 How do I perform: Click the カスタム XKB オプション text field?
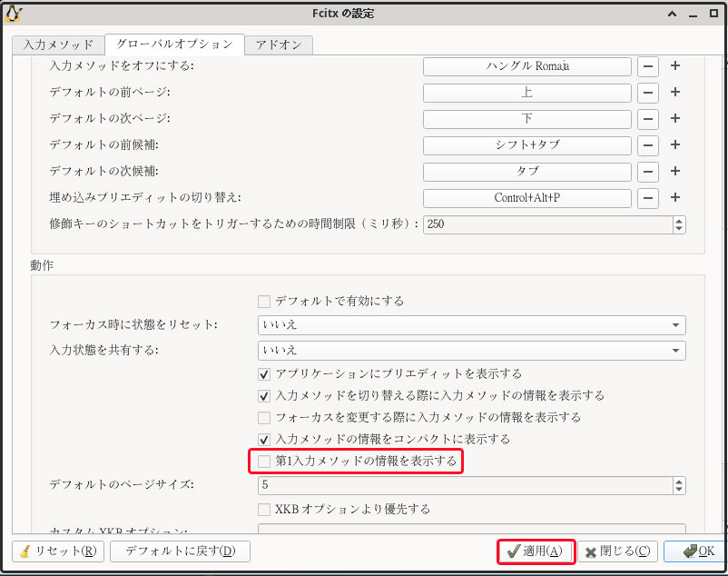pyautogui.click(x=472, y=529)
